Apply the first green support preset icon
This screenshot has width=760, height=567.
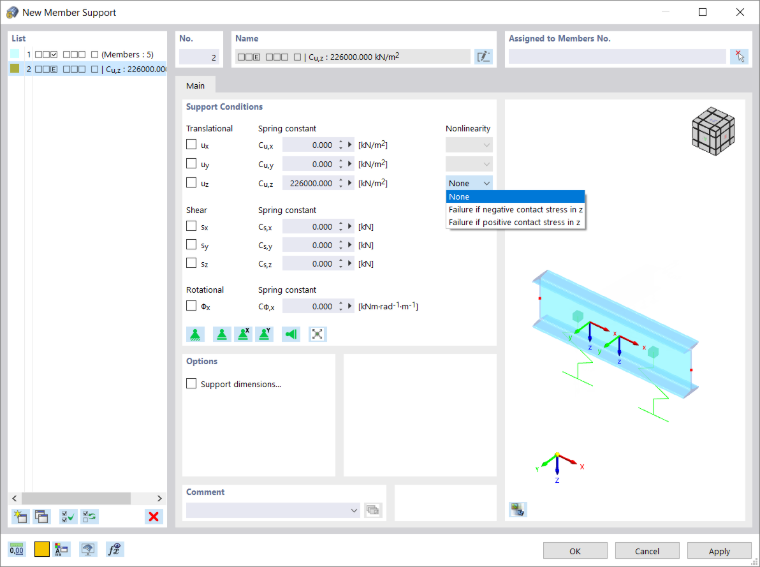click(x=195, y=334)
